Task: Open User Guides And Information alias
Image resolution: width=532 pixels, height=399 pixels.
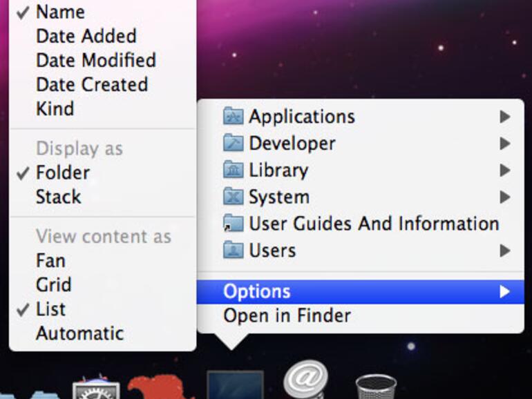Action: (361, 224)
